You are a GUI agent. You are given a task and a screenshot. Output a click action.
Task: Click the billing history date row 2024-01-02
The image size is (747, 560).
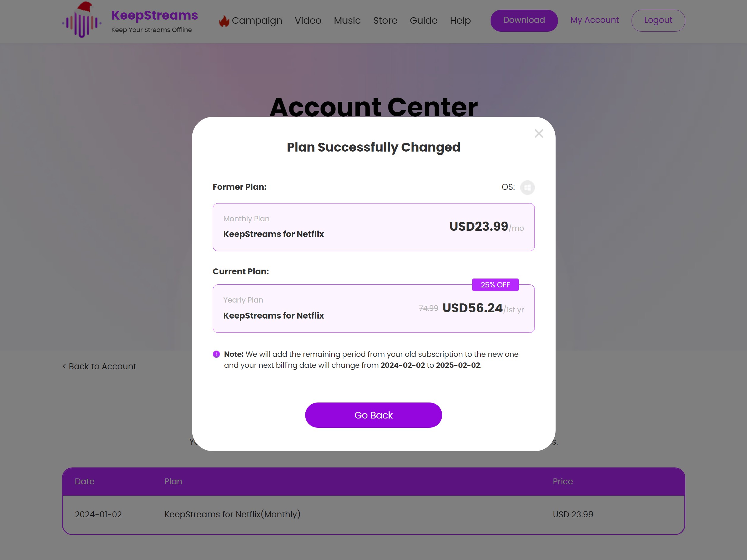point(98,514)
